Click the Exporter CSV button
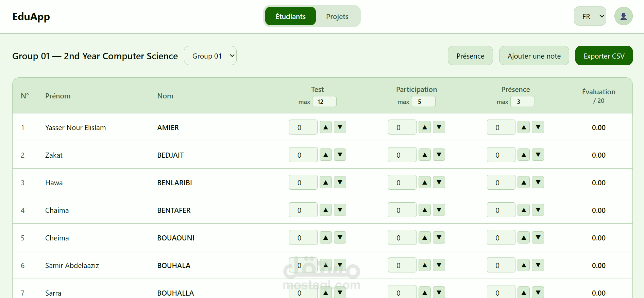 pos(604,56)
